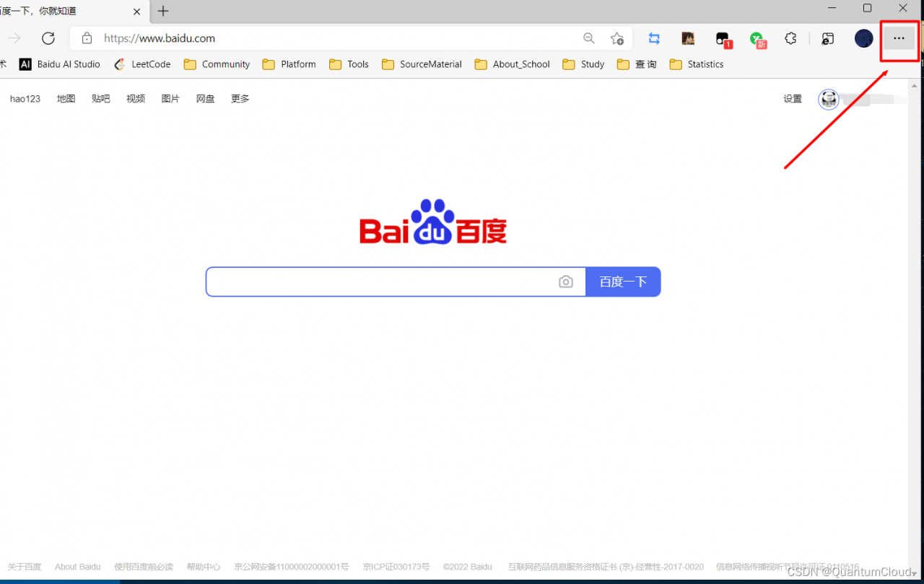Open a new browser tab
Screen dimensions: 924x584
click(x=163, y=11)
